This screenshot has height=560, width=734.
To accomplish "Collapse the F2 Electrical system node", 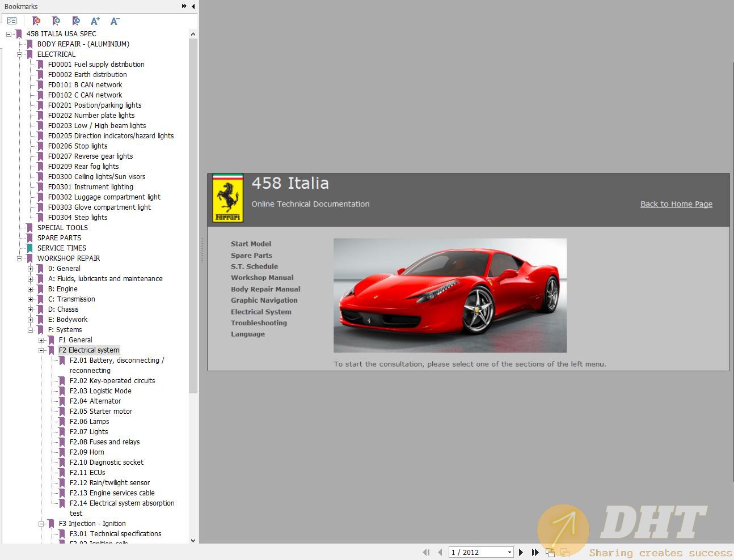I will [x=41, y=350].
